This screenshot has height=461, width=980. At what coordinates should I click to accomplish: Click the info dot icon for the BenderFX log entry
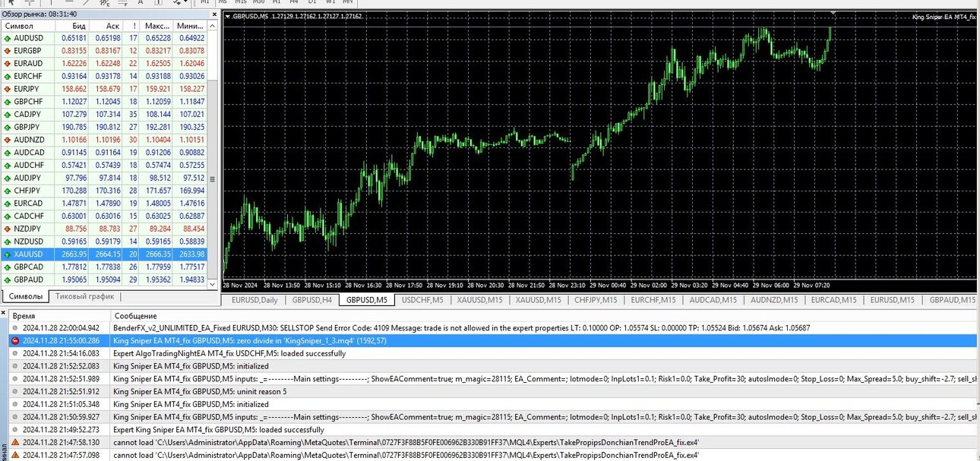tap(15, 328)
